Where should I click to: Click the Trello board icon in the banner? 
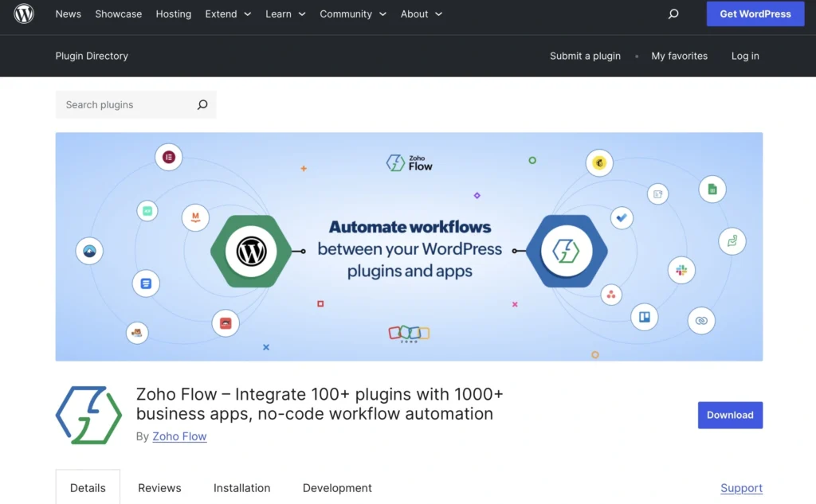644,317
